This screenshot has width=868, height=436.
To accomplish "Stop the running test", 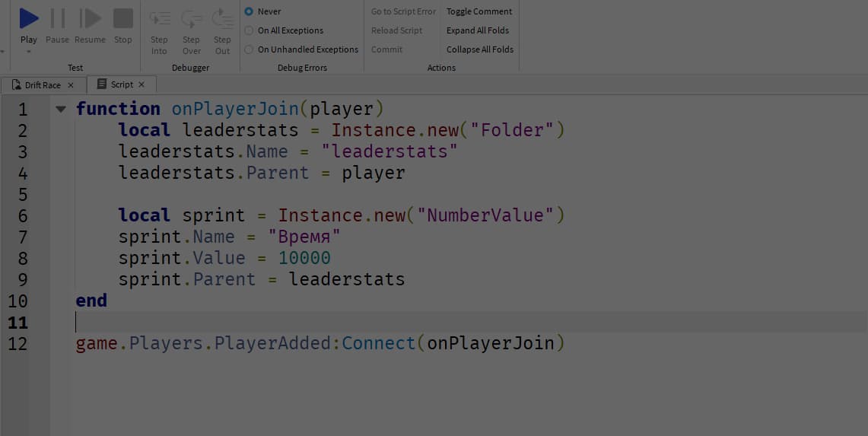I will point(123,18).
